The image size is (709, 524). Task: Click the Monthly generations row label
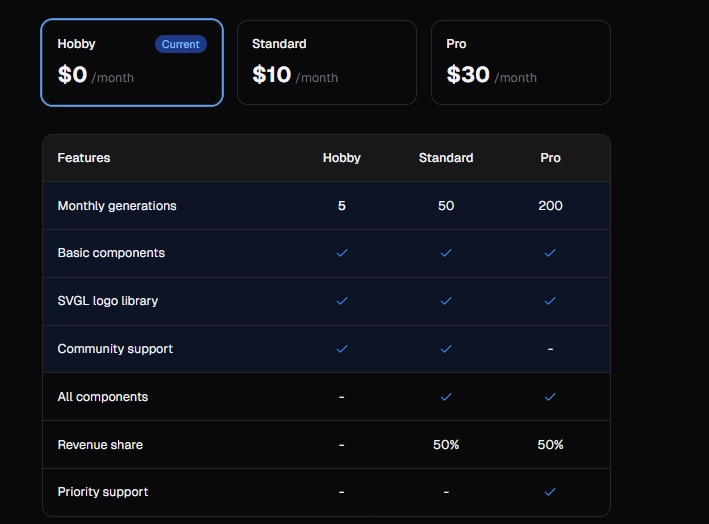pyautogui.click(x=117, y=206)
